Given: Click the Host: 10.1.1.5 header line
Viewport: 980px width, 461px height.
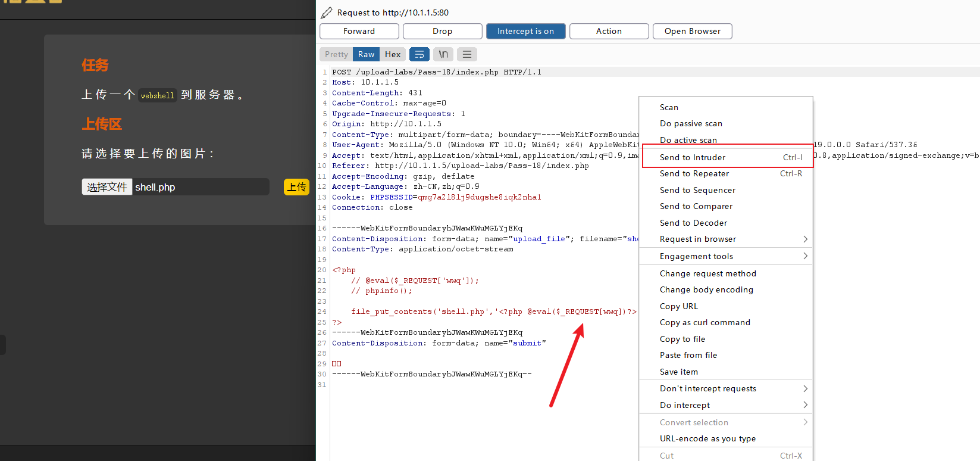Looking at the screenshot, I should [365, 82].
